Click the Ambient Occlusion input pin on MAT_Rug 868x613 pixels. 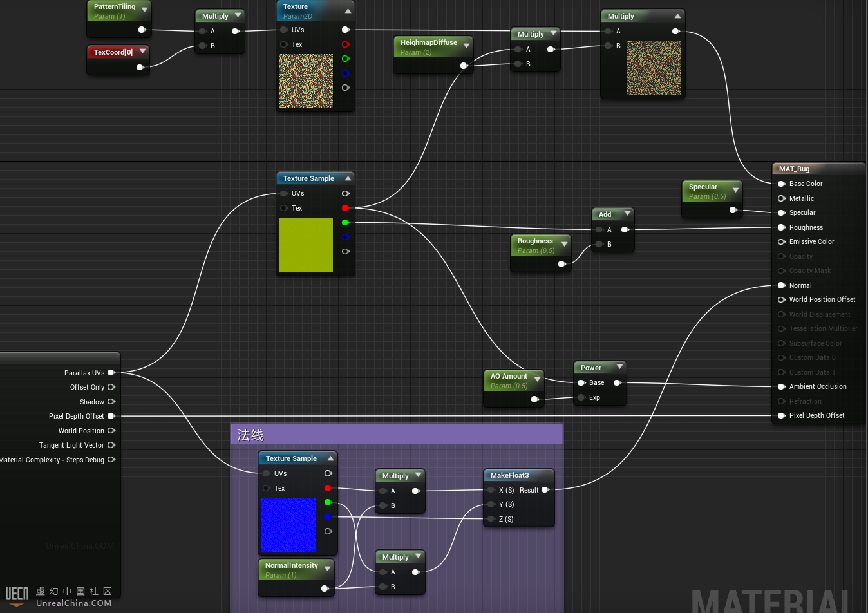(x=782, y=386)
